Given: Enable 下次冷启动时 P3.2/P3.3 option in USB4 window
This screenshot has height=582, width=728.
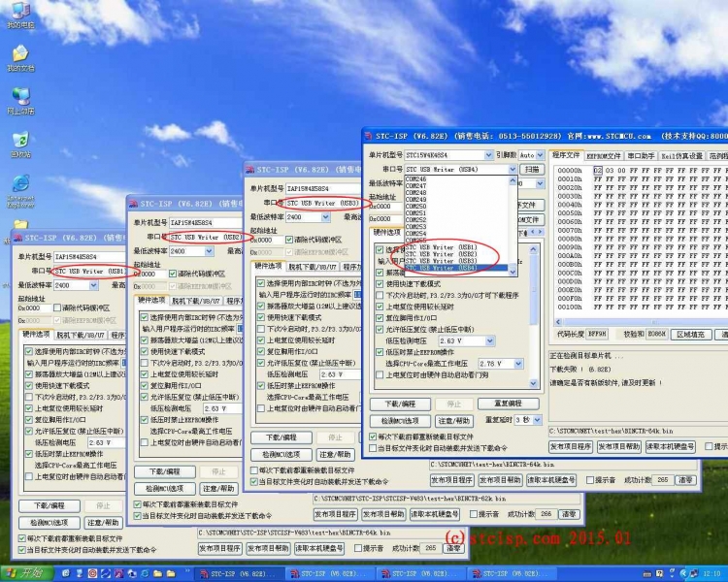Looking at the screenshot, I should (380, 295).
